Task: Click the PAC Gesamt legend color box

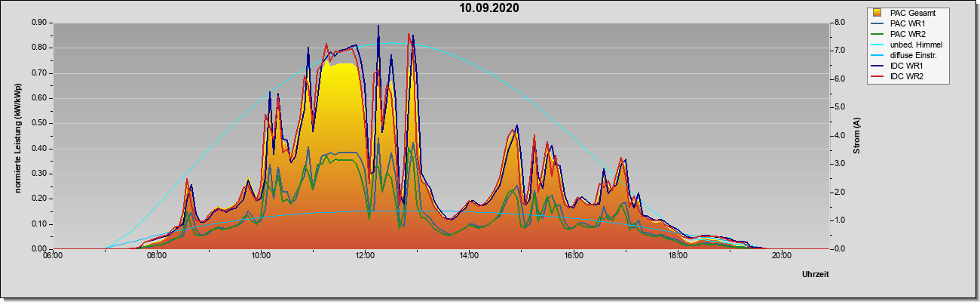Action: (878, 13)
